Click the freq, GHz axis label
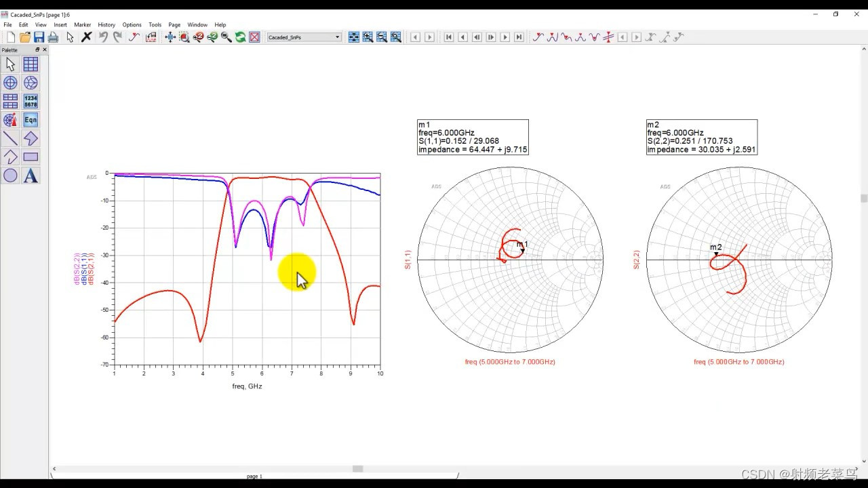 pos(247,386)
